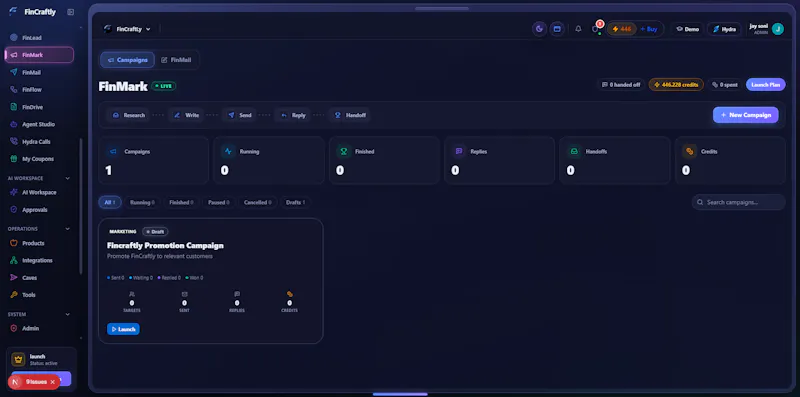800x397 pixels.
Task: Click the 0 handed off pill
Action: click(621, 85)
